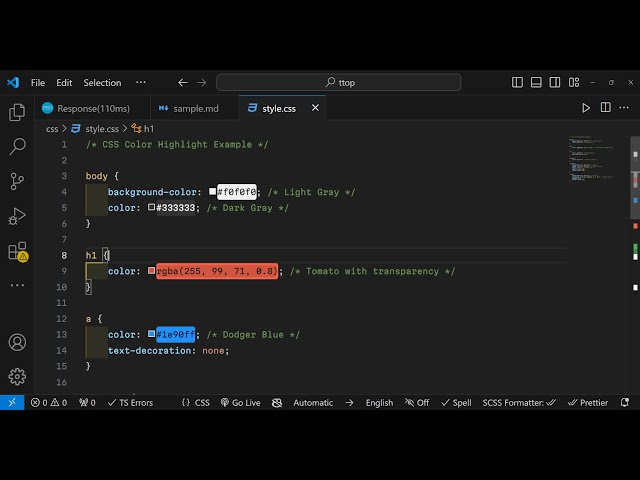Click the split editor right icon
The image size is (640, 480).
pyautogui.click(x=606, y=108)
